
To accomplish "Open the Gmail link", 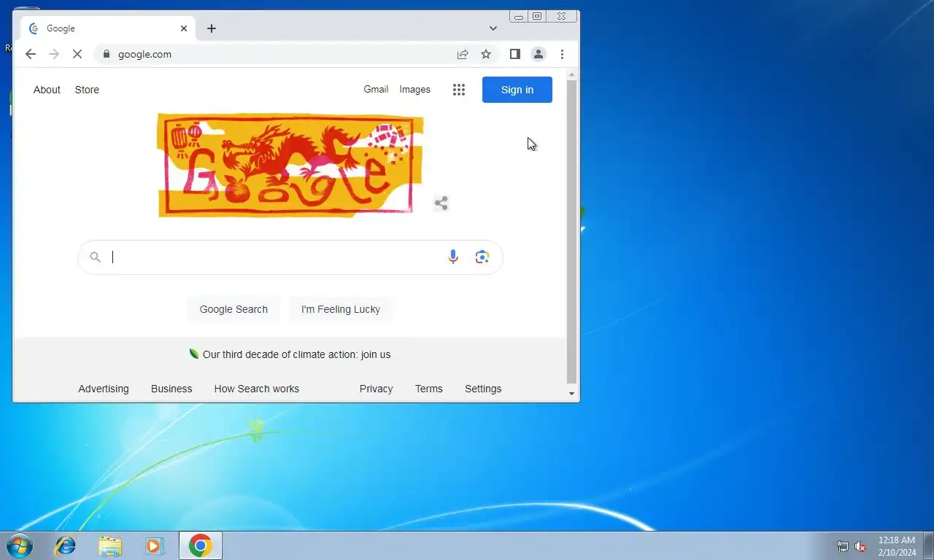I will point(376,89).
